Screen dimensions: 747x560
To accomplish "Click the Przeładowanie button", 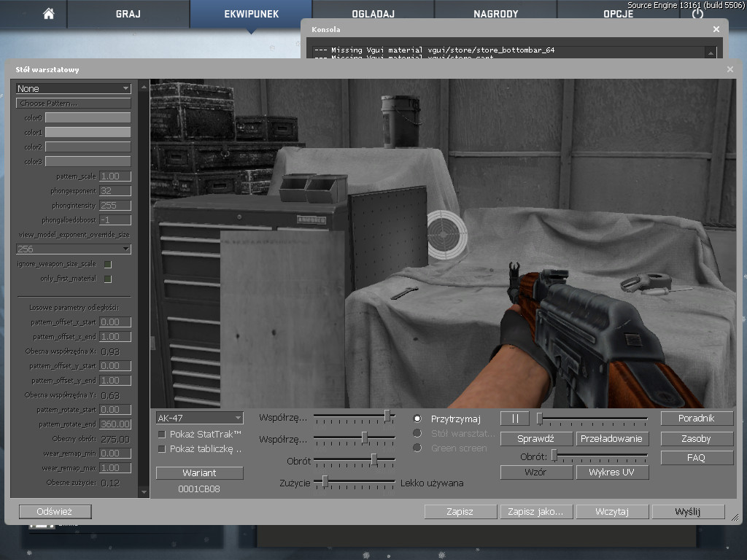I will (x=612, y=438).
